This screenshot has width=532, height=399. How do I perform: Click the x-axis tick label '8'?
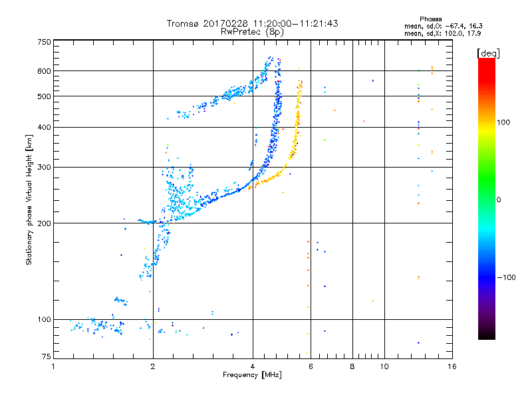pyautogui.click(x=352, y=366)
